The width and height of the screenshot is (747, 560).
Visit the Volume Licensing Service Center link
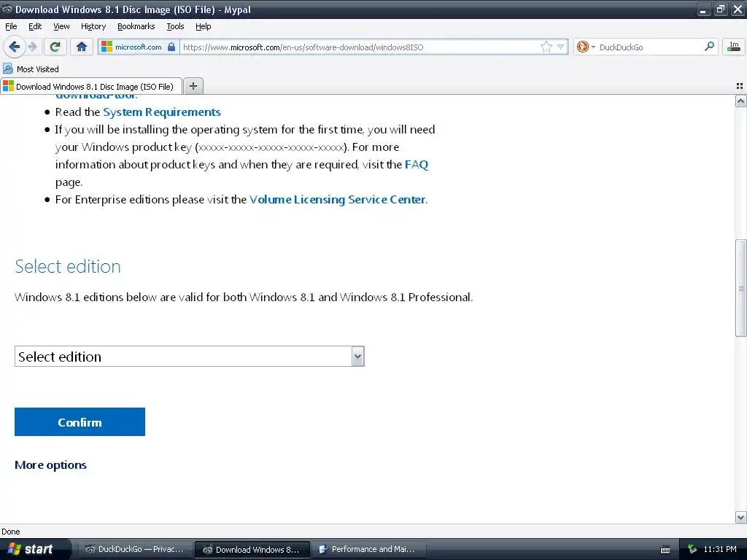tap(337, 200)
